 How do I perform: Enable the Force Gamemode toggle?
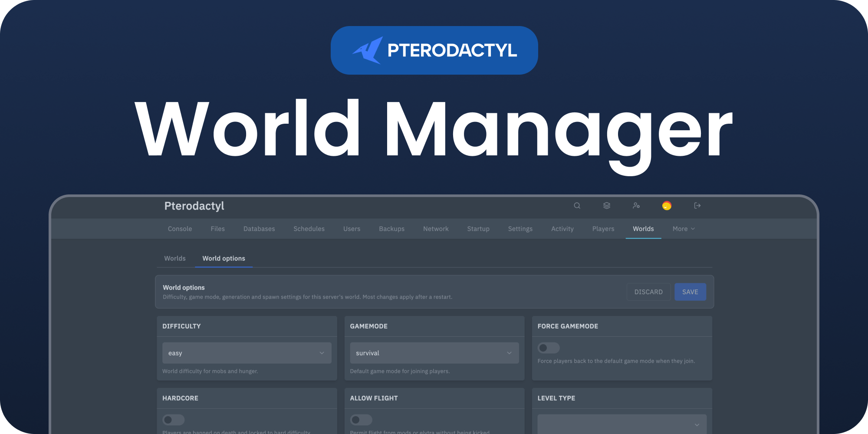click(549, 348)
